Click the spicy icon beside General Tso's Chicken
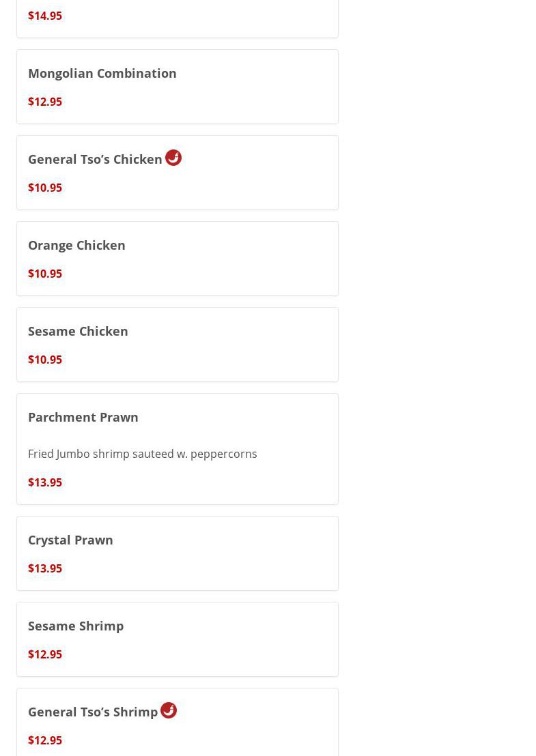536x756 pixels. click(x=173, y=158)
